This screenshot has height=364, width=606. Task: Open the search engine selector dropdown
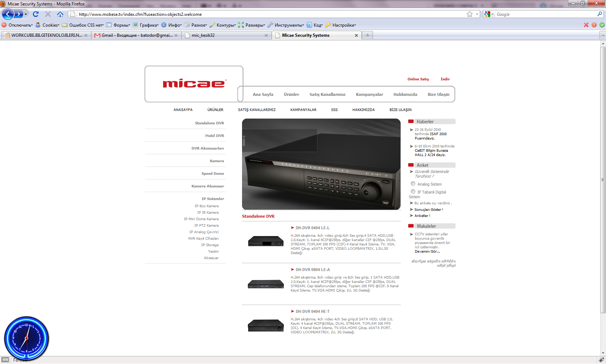click(489, 14)
